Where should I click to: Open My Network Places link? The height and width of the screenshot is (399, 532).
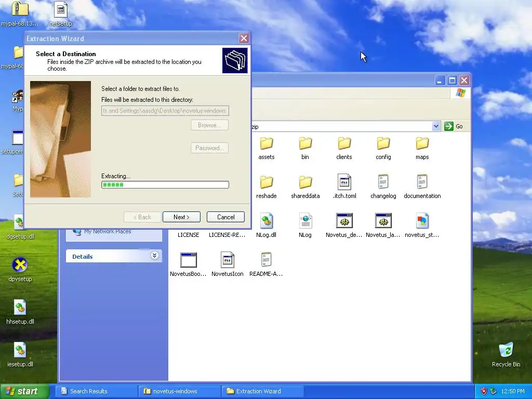click(x=108, y=231)
